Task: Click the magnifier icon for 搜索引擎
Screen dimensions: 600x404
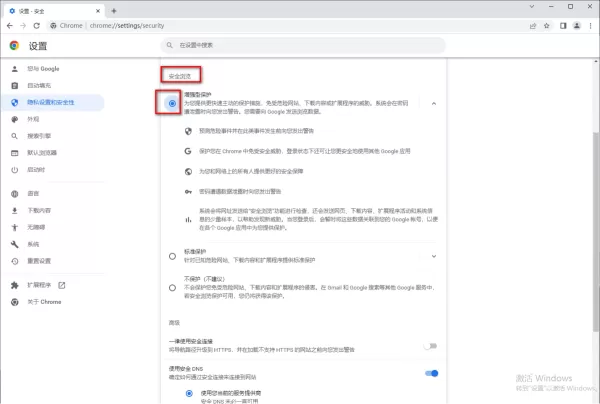Action: 15,136
